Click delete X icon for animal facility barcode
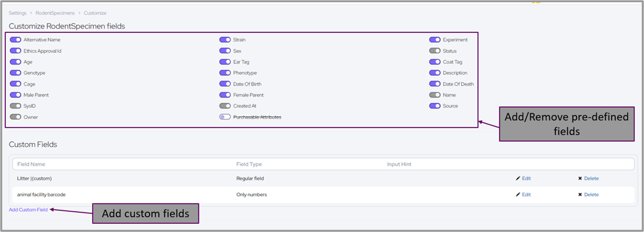 point(580,194)
